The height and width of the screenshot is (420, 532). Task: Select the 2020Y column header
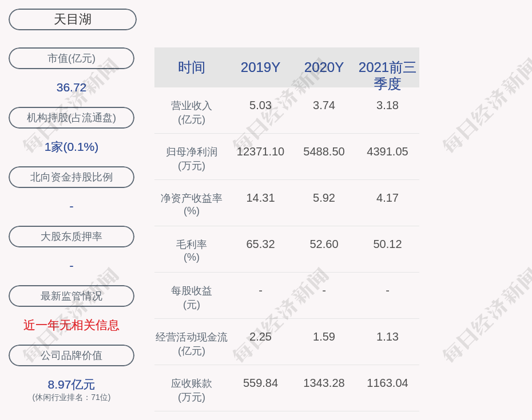[324, 67]
